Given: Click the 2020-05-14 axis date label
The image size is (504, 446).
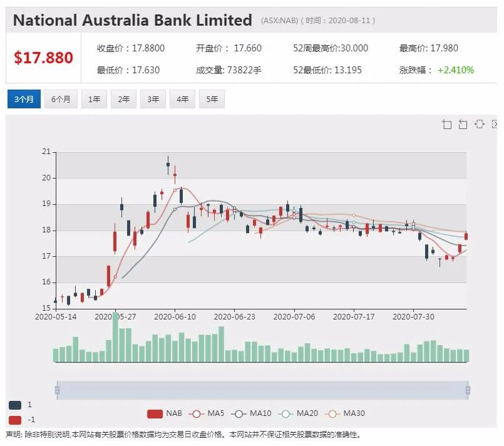Looking at the screenshot, I should coord(56,317).
